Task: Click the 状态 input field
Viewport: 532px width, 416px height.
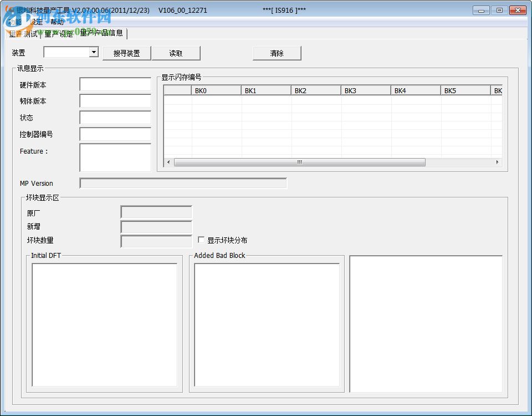Action: click(115, 118)
